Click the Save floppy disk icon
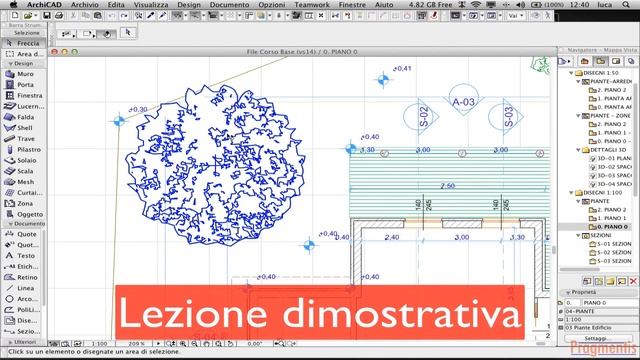 [47, 16]
